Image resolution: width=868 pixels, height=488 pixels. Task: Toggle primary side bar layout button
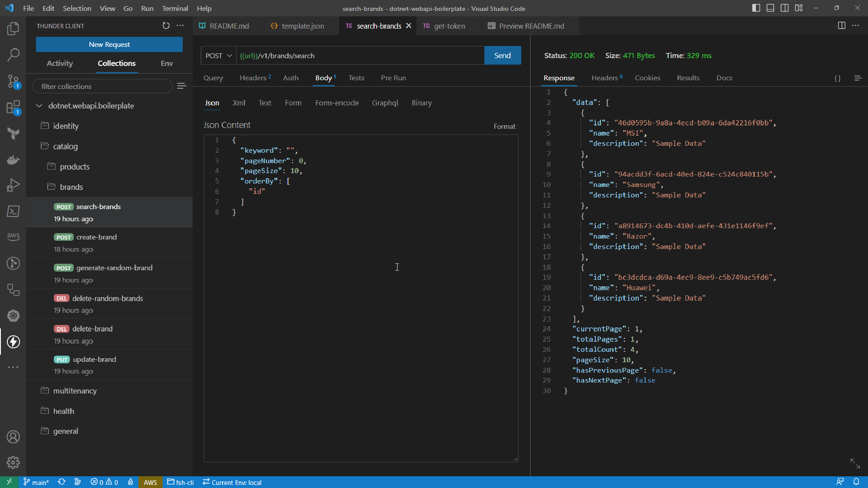click(756, 8)
